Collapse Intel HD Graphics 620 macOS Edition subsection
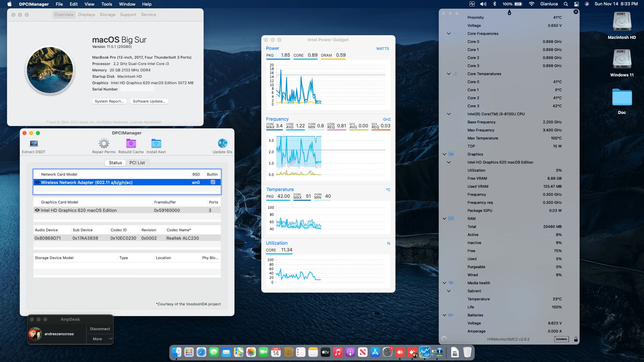This screenshot has width=644, height=362. pos(449,162)
